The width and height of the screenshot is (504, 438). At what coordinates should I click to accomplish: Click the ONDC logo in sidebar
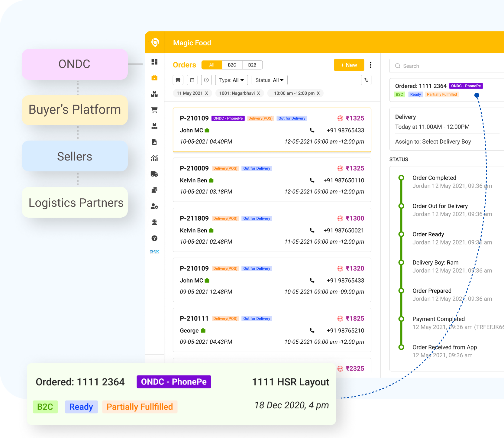(x=154, y=251)
